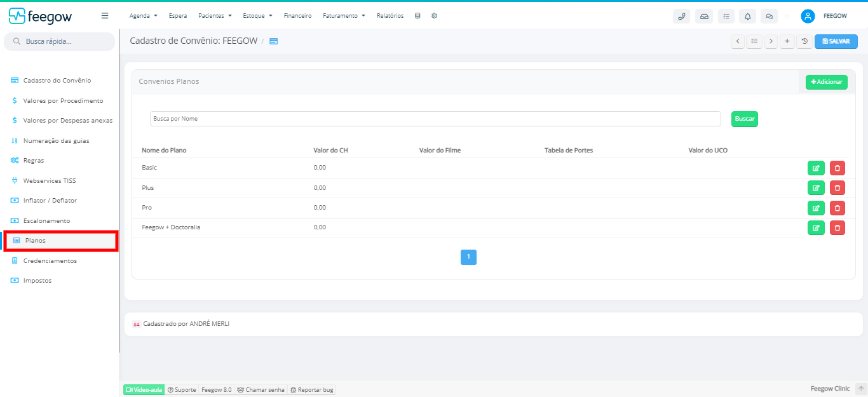Delete the Feegow + Doctoralia plan
The height and width of the screenshot is (397, 868).
(x=837, y=227)
